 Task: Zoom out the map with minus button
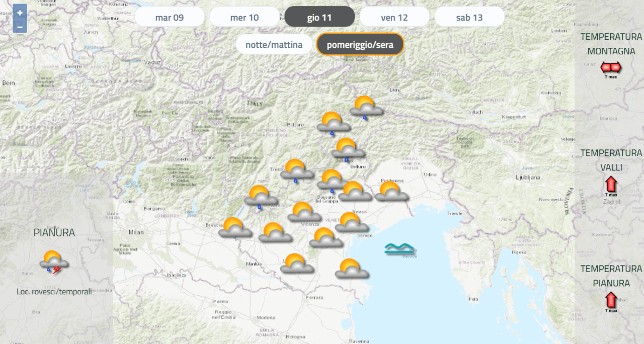20,26
